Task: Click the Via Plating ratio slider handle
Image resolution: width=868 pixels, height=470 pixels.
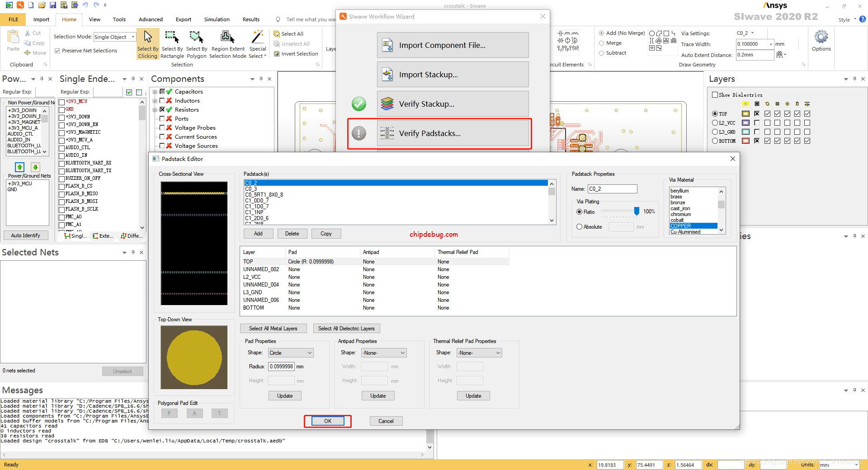Action: click(x=637, y=211)
